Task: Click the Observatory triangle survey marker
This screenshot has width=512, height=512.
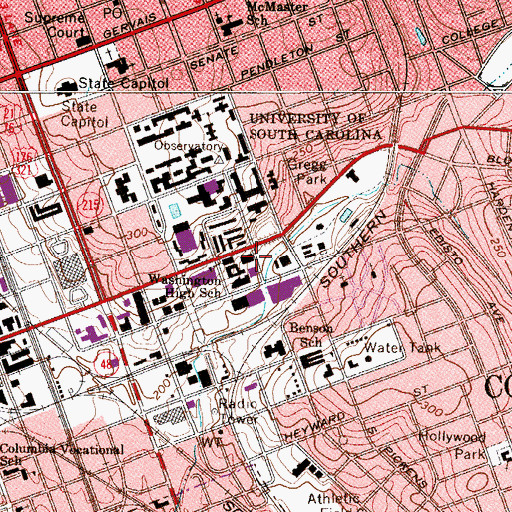Action: pos(219,160)
